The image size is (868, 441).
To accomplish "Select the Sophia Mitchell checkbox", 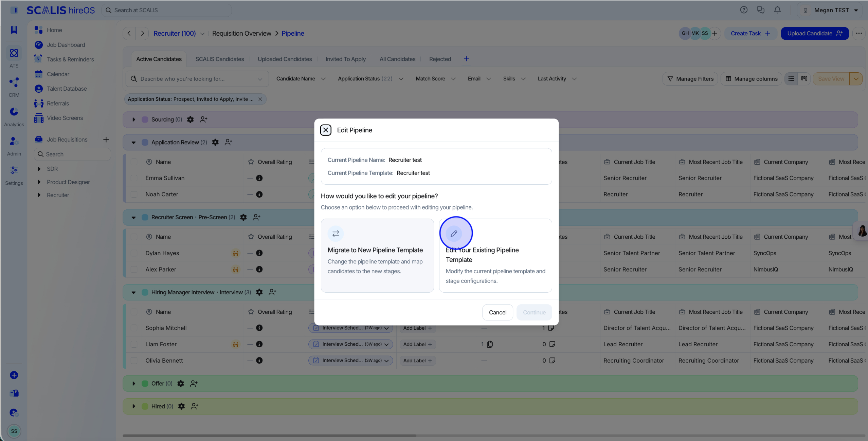I will (134, 328).
